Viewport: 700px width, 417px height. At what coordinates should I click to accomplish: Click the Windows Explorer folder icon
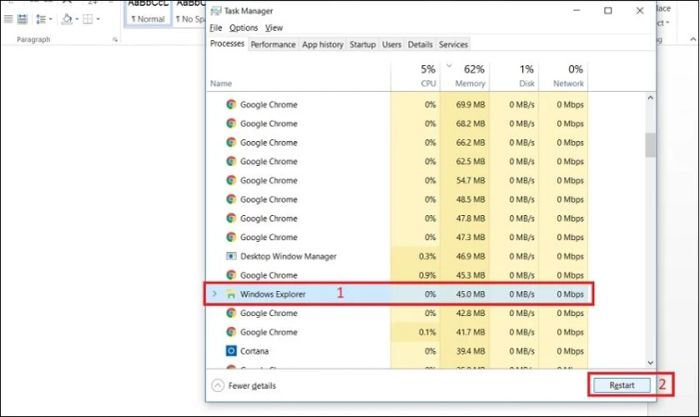231,294
